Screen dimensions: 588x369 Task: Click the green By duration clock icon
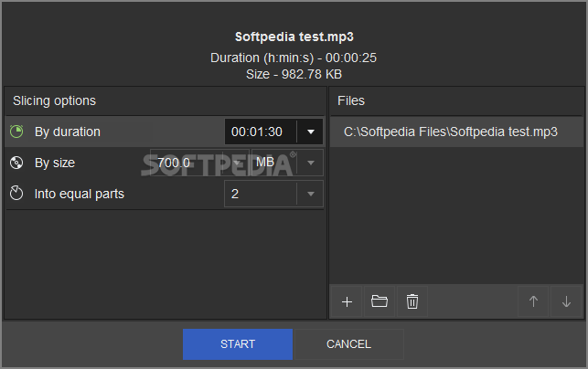[16, 132]
